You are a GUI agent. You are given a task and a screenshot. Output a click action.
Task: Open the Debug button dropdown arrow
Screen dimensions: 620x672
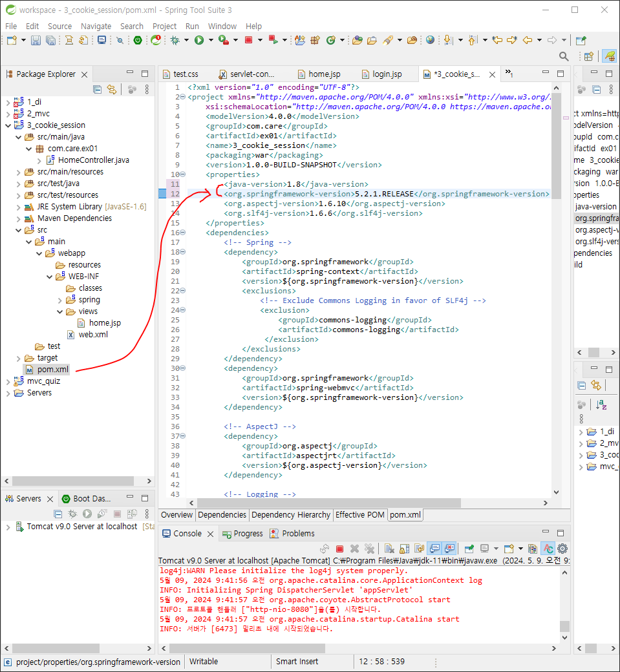[x=186, y=40]
